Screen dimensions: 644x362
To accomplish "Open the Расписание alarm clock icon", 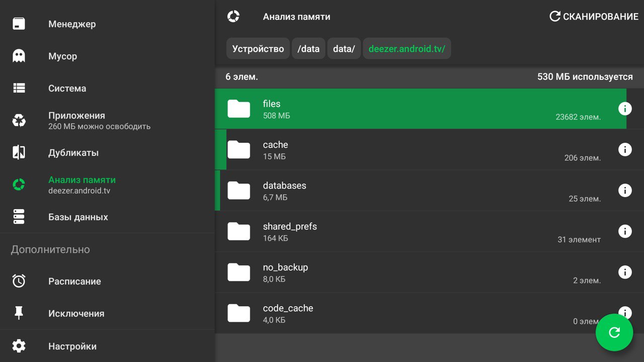I will (19, 281).
